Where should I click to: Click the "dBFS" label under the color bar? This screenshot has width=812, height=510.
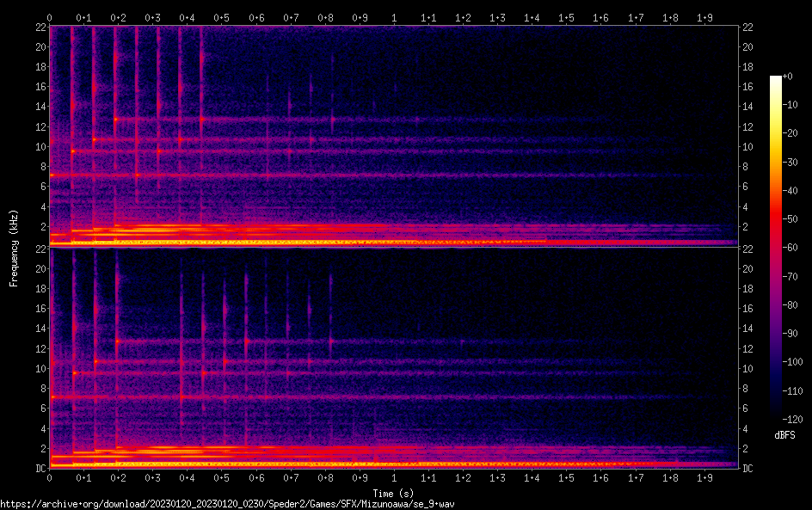[x=784, y=435]
